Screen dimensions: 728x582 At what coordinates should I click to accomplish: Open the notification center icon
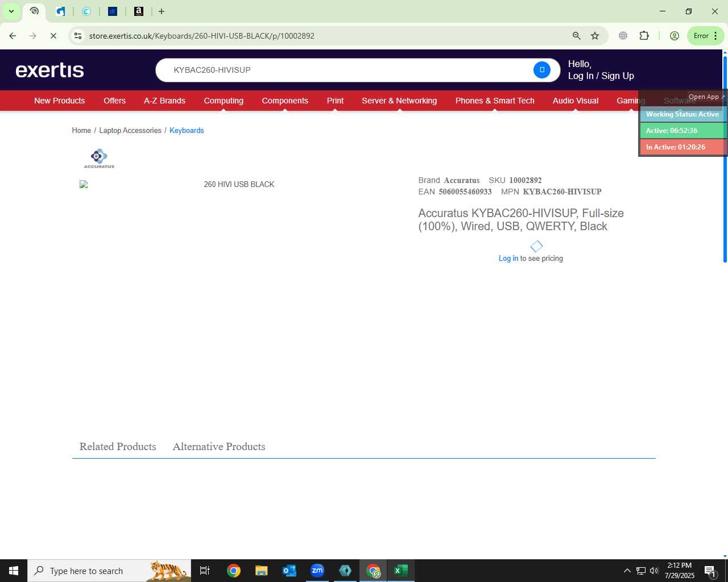(710, 571)
